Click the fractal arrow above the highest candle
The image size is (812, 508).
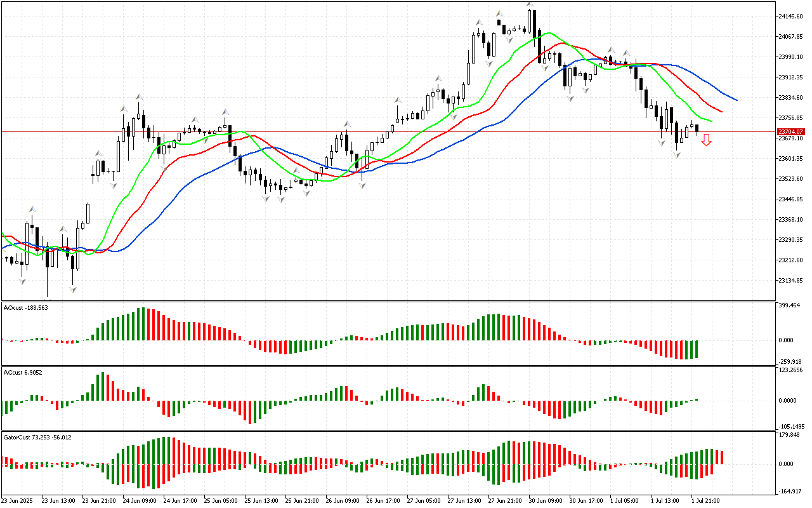coord(530,5)
